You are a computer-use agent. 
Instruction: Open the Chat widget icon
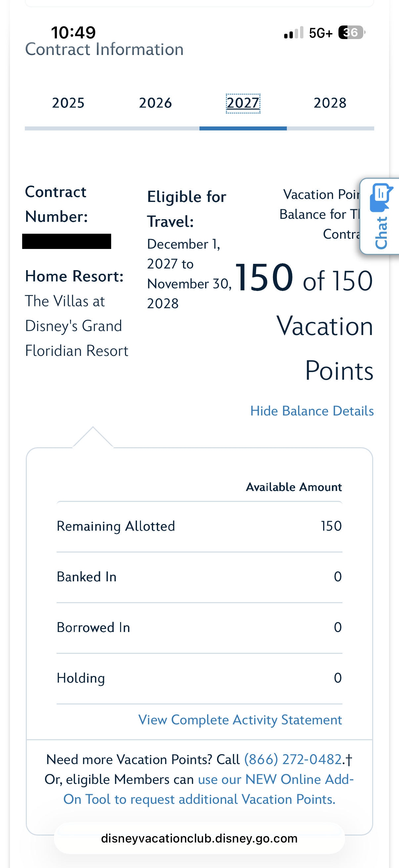pyautogui.click(x=381, y=216)
